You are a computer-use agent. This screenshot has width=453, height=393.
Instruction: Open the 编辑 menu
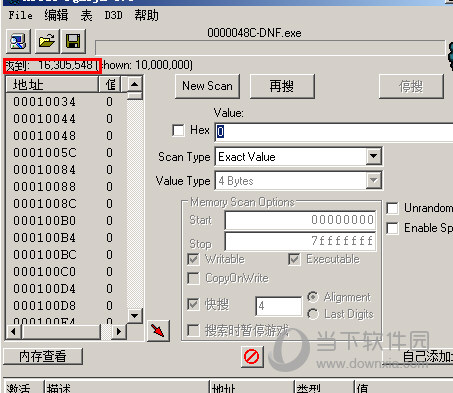point(56,15)
